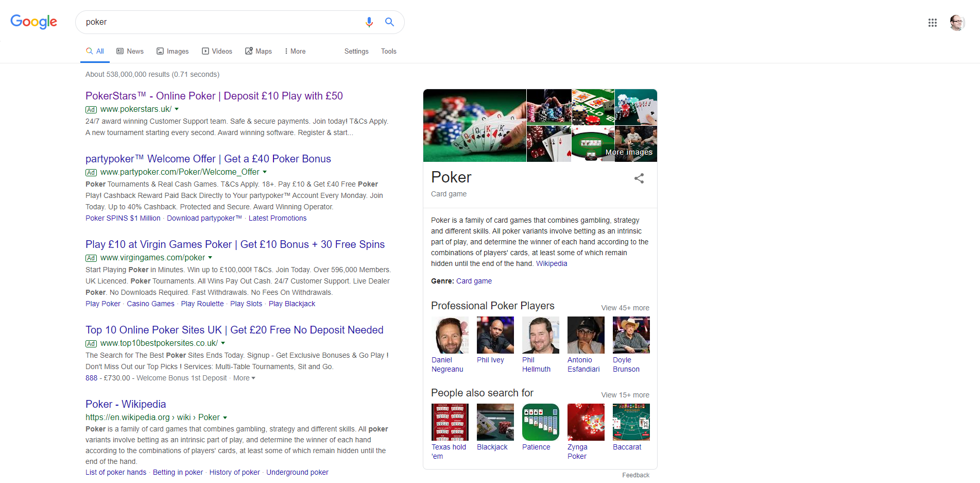
Task: Click inside the poker search input field
Action: [x=216, y=22]
